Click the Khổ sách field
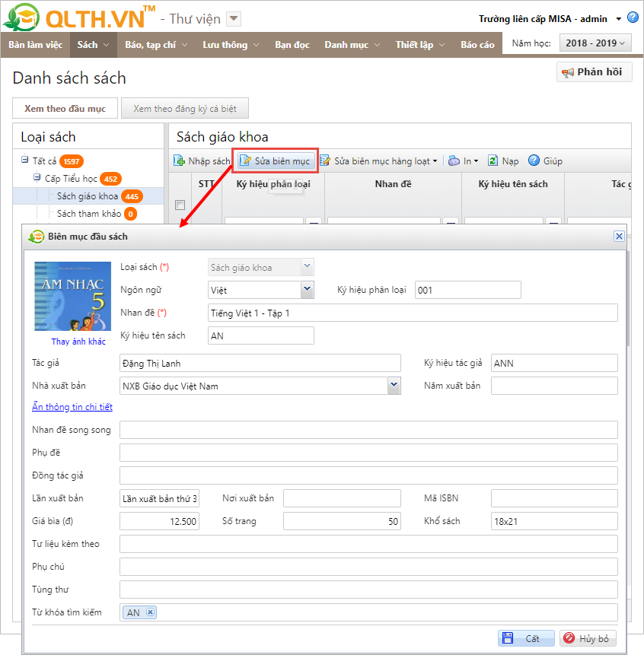The image size is (644, 658). click(x=554, y=521)
